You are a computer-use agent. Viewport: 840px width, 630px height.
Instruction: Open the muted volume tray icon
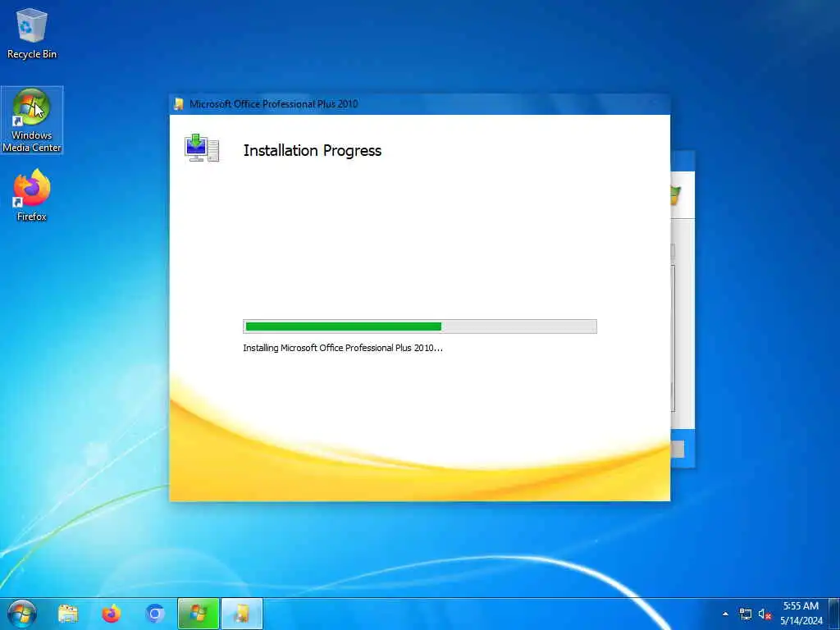[765, 614]
